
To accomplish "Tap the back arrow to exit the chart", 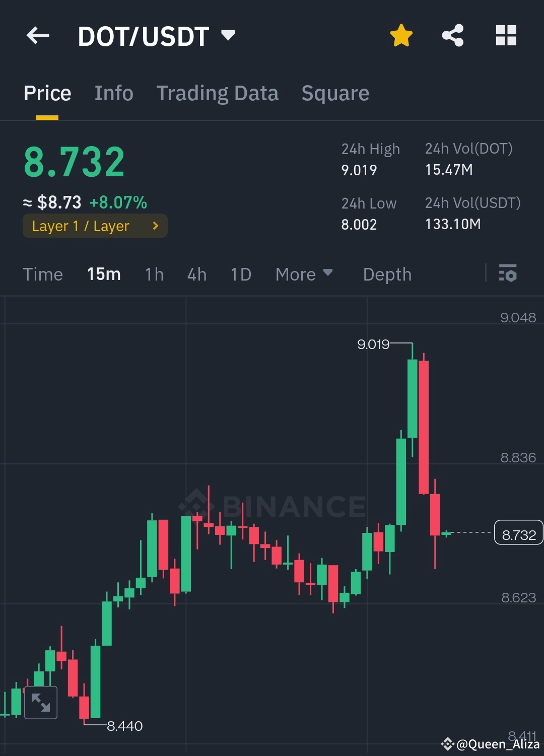I will click(x=38, y=35).
